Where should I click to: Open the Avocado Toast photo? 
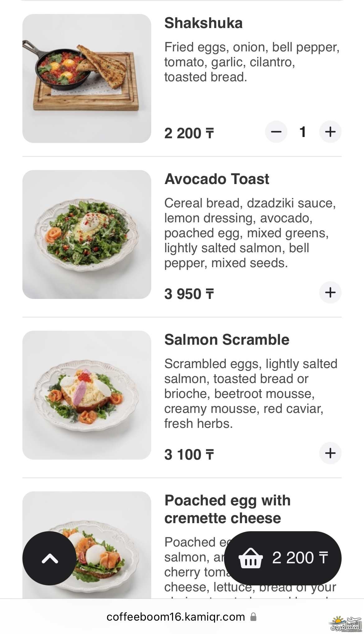tap(87, 234)
